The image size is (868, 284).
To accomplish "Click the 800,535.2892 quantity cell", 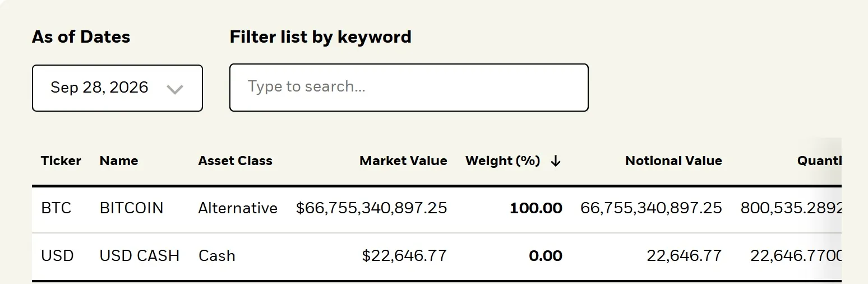I will pyautogui.click(x=791, y=208).
